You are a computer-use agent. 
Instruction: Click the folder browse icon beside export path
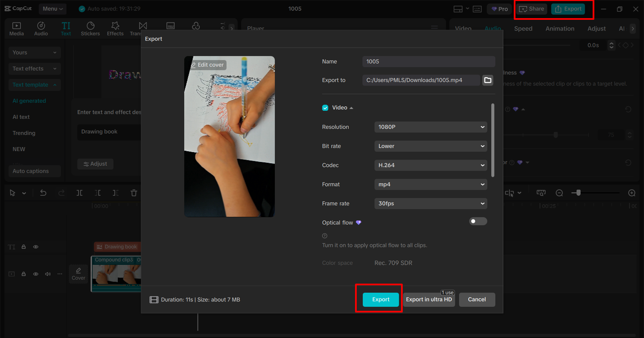[x=488, y=80]
